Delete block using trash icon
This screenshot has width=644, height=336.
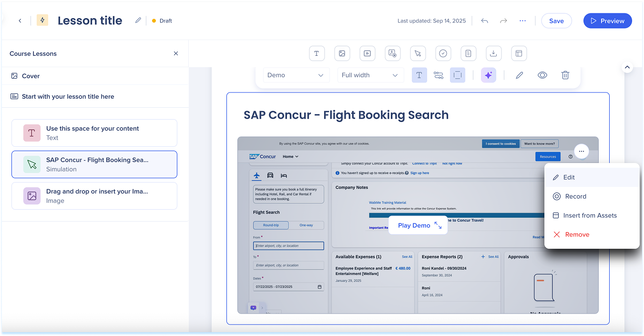565,75
